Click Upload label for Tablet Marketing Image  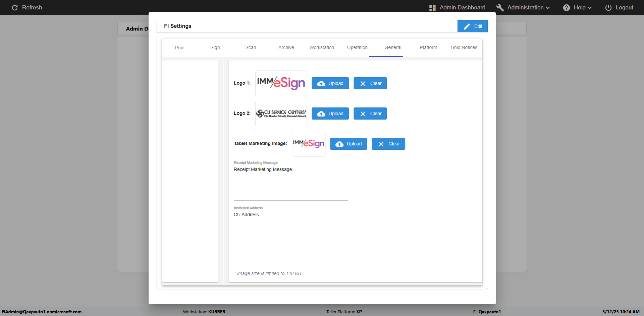coord(355,144)
